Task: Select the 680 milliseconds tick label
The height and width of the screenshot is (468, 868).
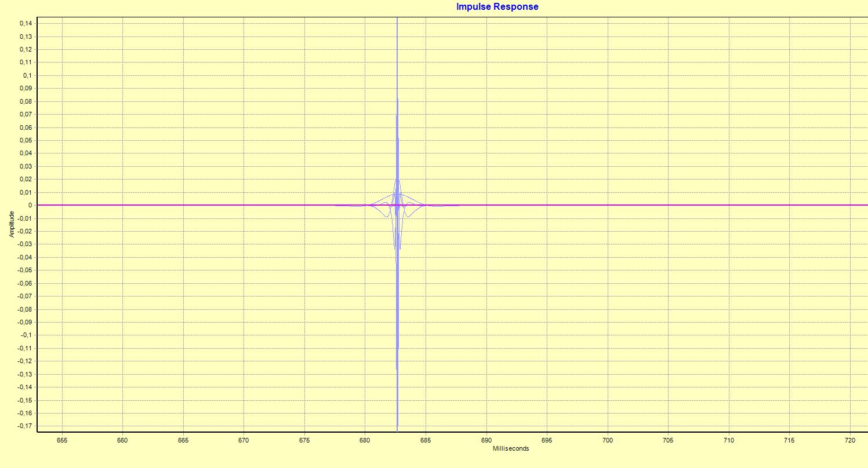Action: click(x=365, y=440)
